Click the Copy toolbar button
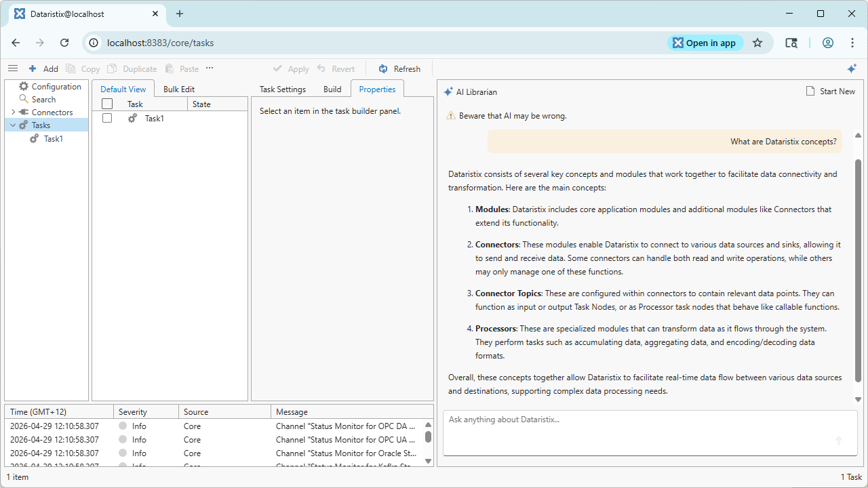Image resolution: width=868 pixels, height=488 pixels. 83,68
